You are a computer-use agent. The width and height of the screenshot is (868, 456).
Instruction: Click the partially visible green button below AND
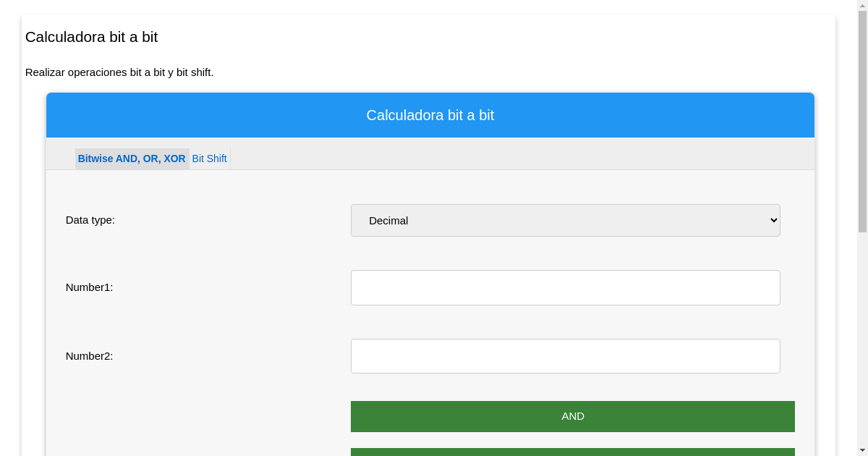(572, 452)
